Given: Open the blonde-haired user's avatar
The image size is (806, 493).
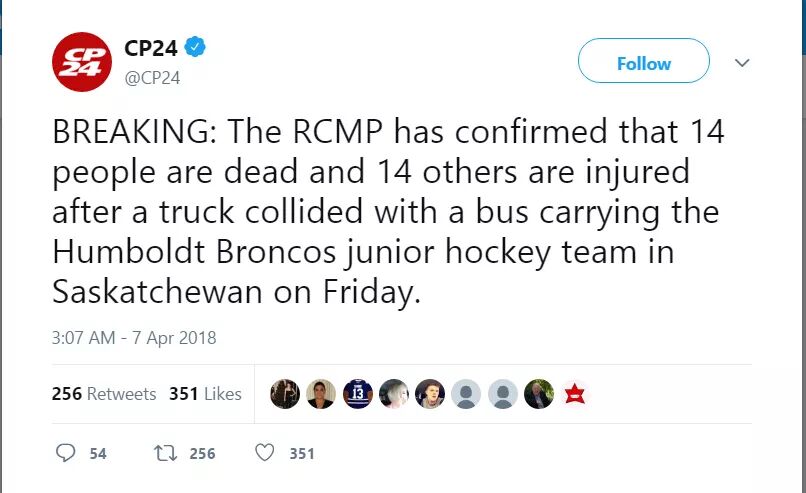Looking at the screenshot, I should click(x=394, y=394).
